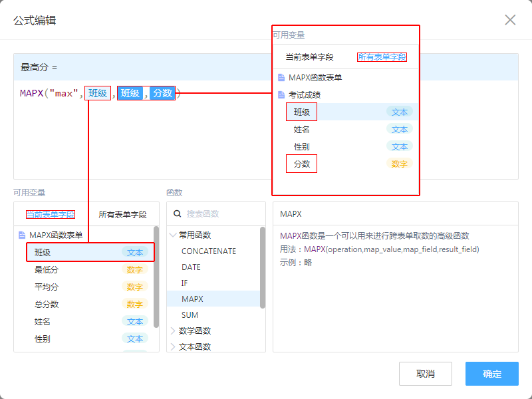532x399 pixels.
Task: Collapse the 常用函数 category
Action: (x=174, y=235)
